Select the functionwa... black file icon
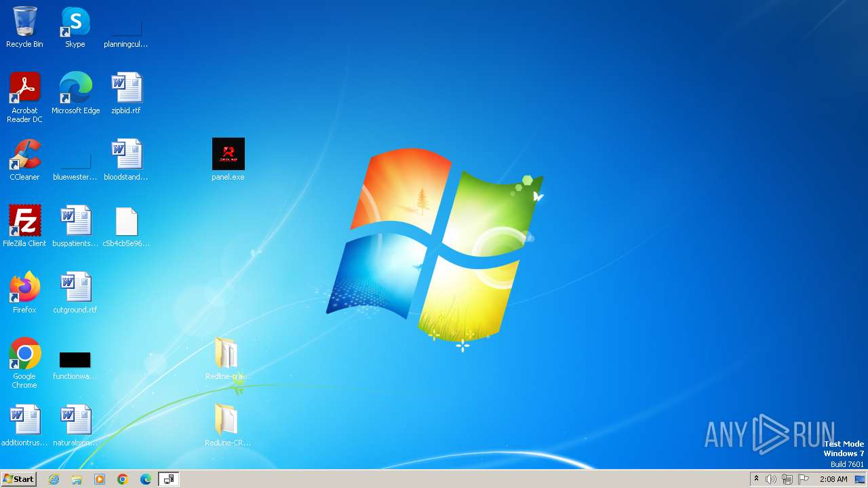The image size is (868, 488). 75,359
